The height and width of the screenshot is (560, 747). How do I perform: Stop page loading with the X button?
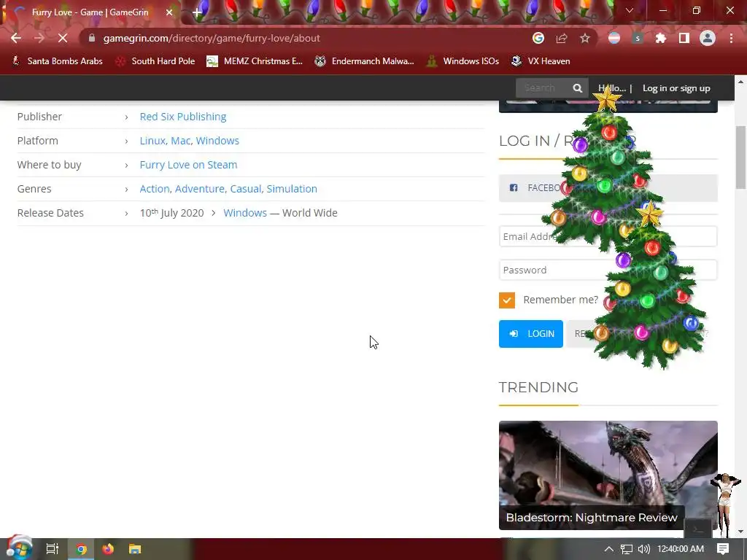(63, 38)
